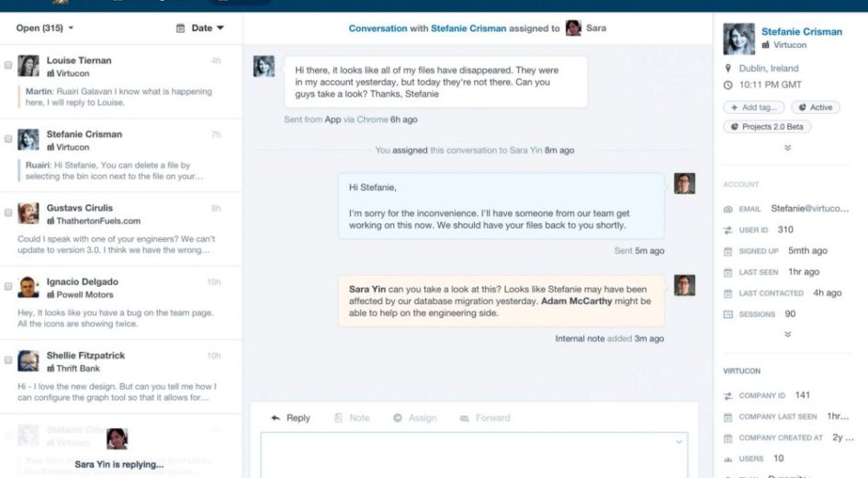Viewport: 868px width, 478px height.
Task: Click into the reply message text box
Action: [473, 455]
